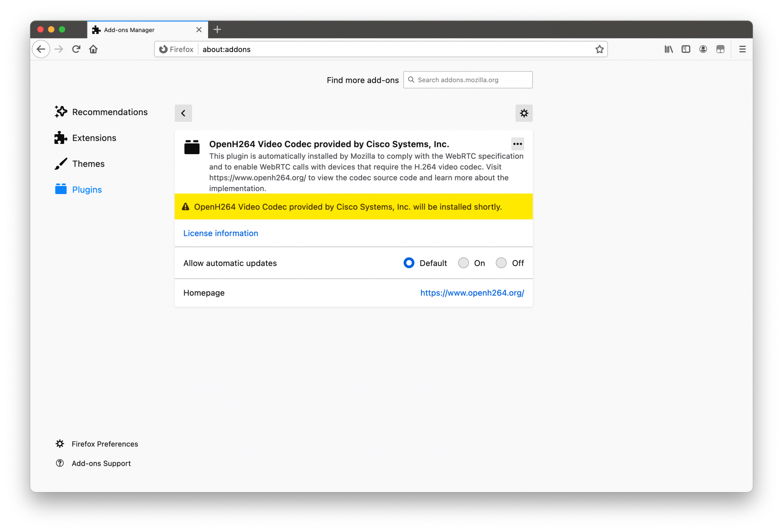The height and width of the screenshot is (532, 783).
Task: Open Firefox hamburger application menu
Action: coord(742,49)
